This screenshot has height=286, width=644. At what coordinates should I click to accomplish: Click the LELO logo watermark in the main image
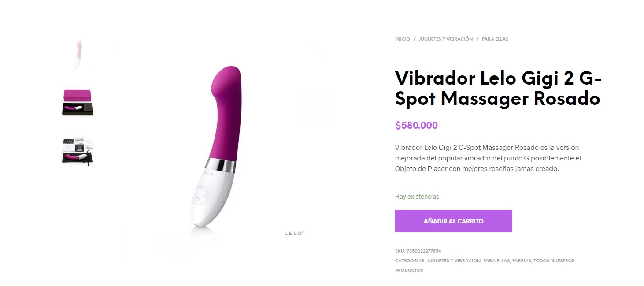[294, 233]
